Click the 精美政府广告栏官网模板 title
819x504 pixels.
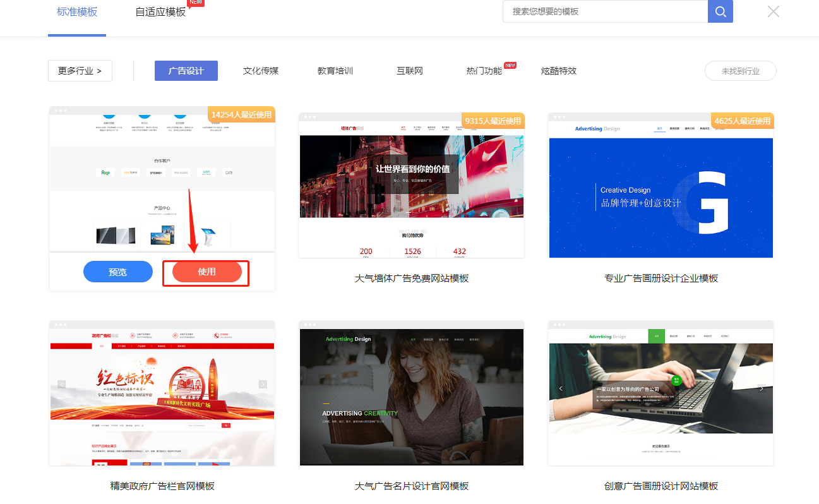(162, 486)
